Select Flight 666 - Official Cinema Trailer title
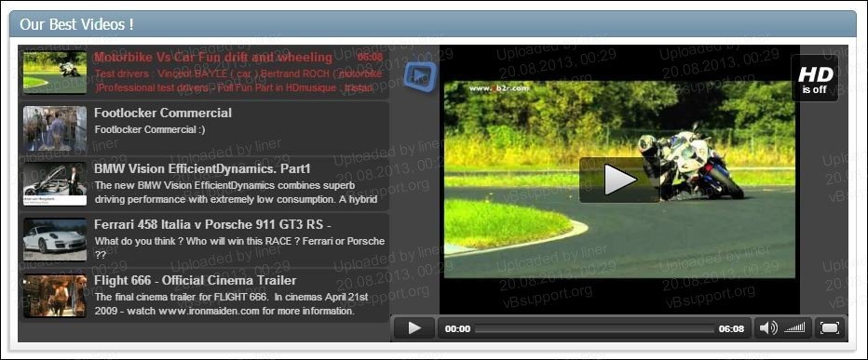 pyautogui.click(x=196, y=280)
